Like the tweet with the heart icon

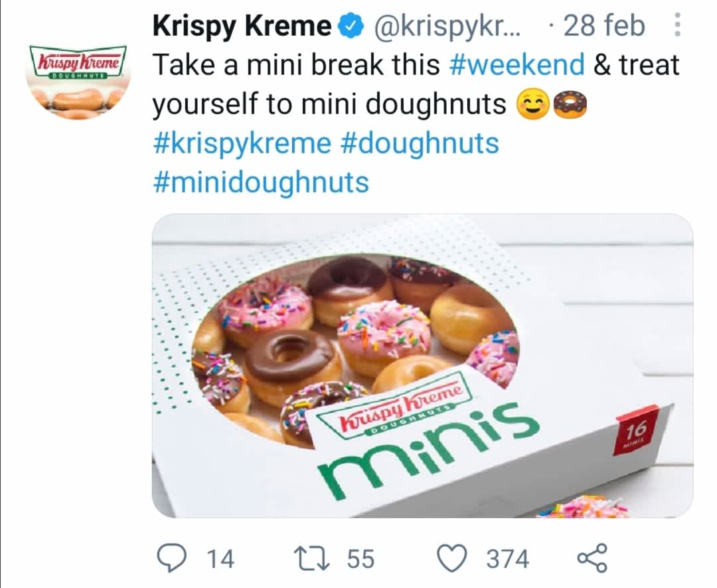click(x=455, y=558)
